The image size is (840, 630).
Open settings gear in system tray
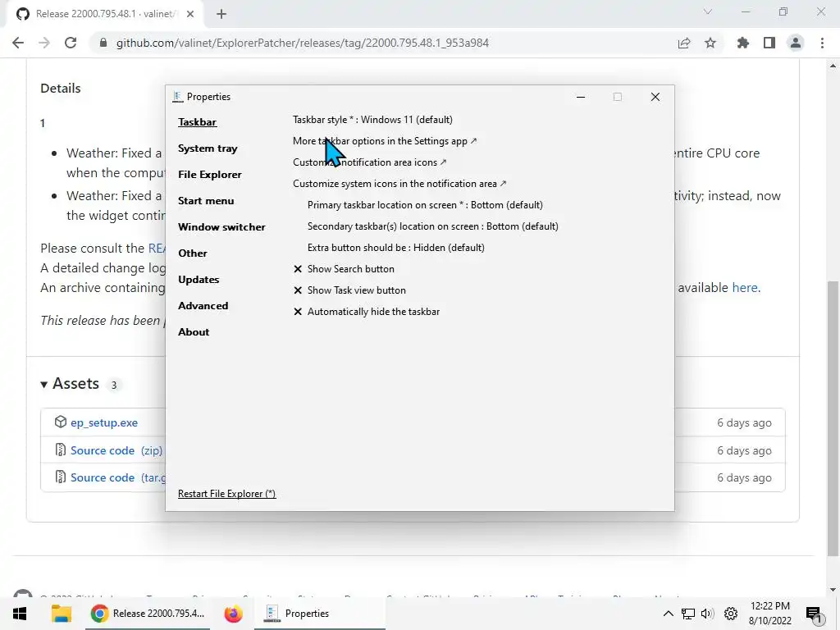pos(731,614)
